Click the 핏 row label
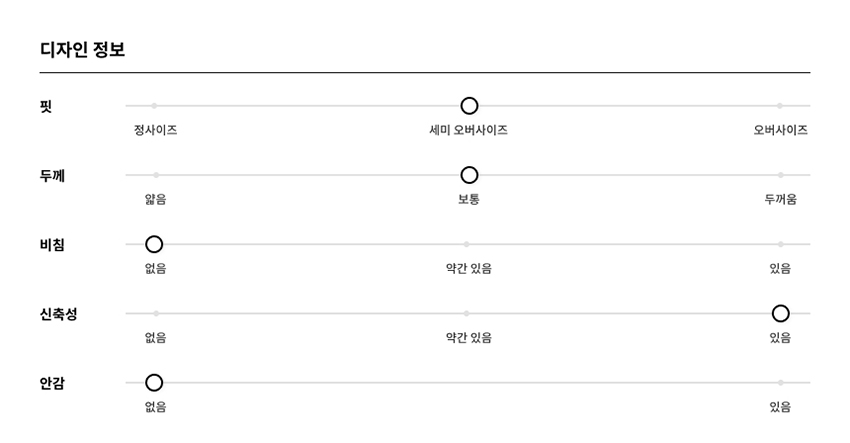This screenshot has width=850, height=443. [46, 106]
